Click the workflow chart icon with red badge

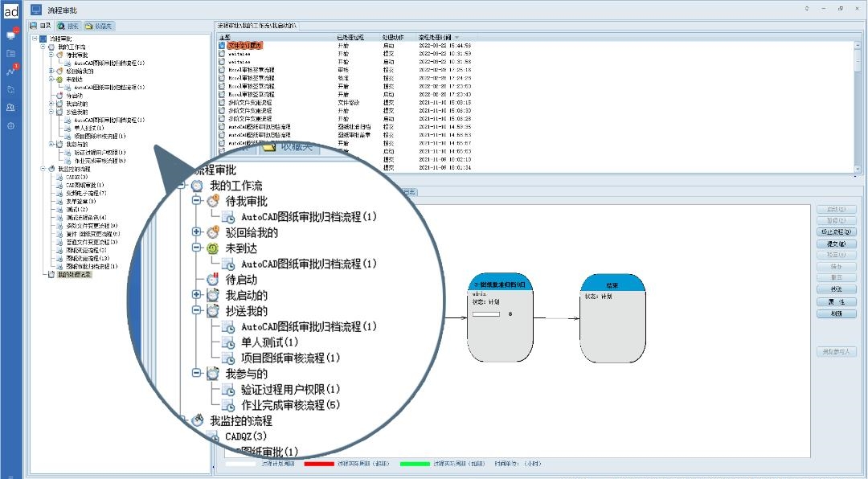point(11,72)
